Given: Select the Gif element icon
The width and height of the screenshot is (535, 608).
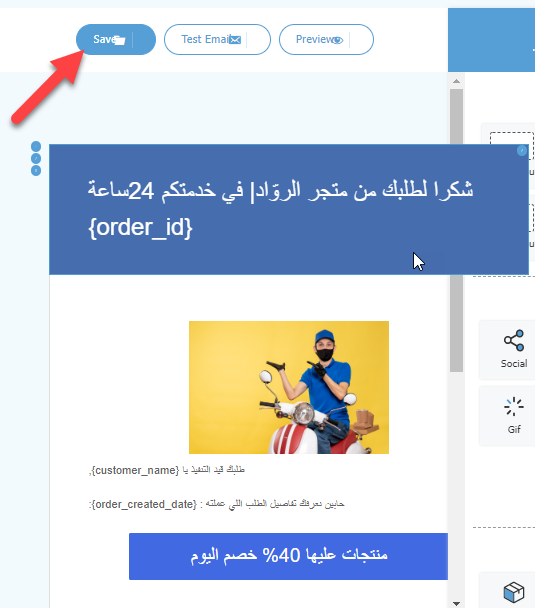Looking at the screenshot, I should tap(514, 407).
